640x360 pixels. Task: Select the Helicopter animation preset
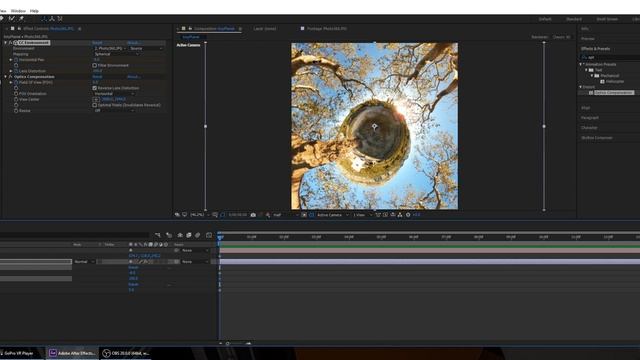(615, 81)
